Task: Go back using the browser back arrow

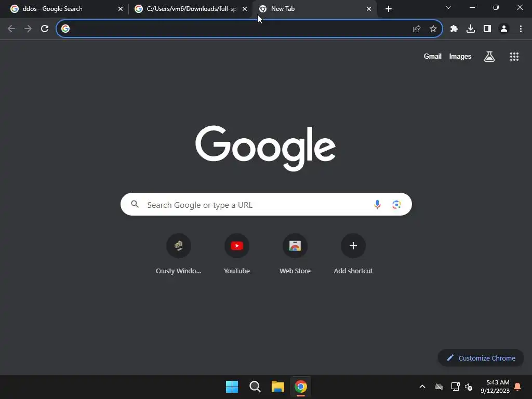Action: tap(11, 29)
